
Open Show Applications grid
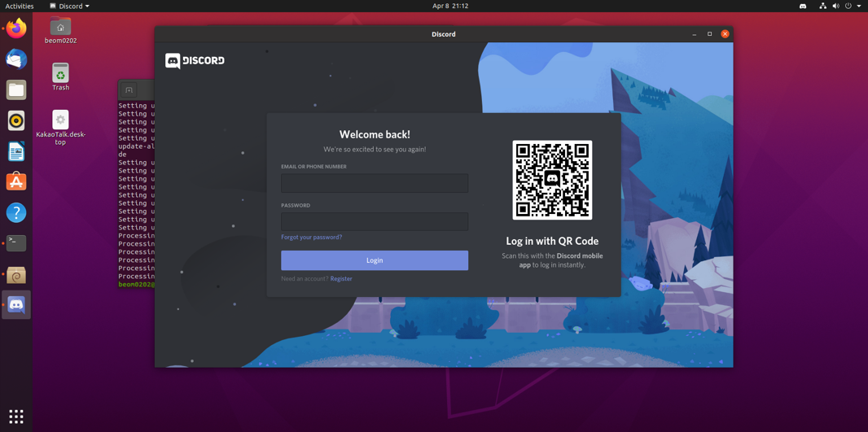pos(16,417)
